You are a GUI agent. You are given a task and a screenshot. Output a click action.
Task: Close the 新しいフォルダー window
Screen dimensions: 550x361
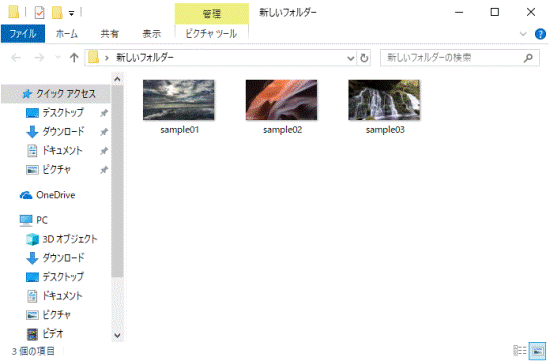(531, 12)
